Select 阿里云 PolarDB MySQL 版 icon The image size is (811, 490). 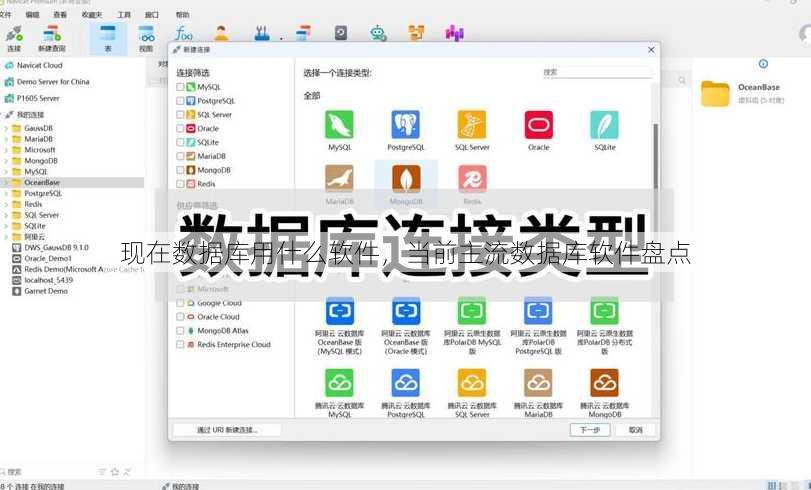[472, 311]
